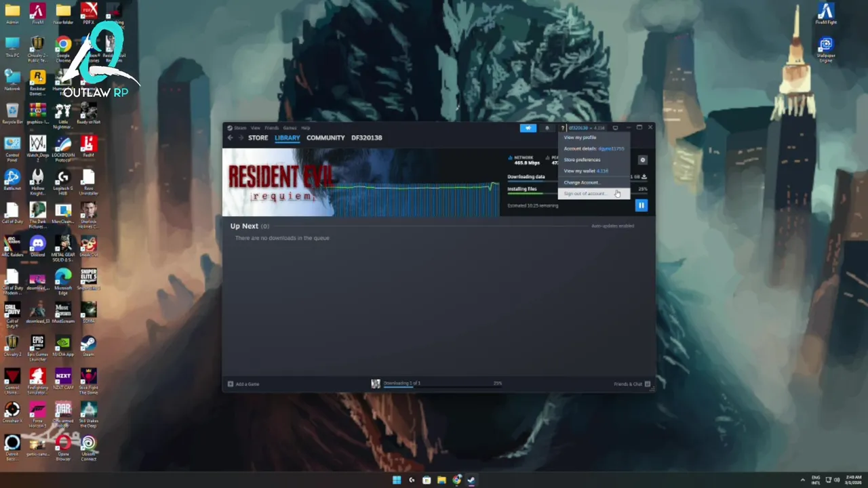Open the Help menu in Steam
The width and height of the screenshot is (868, 488).
pos(305,127)
